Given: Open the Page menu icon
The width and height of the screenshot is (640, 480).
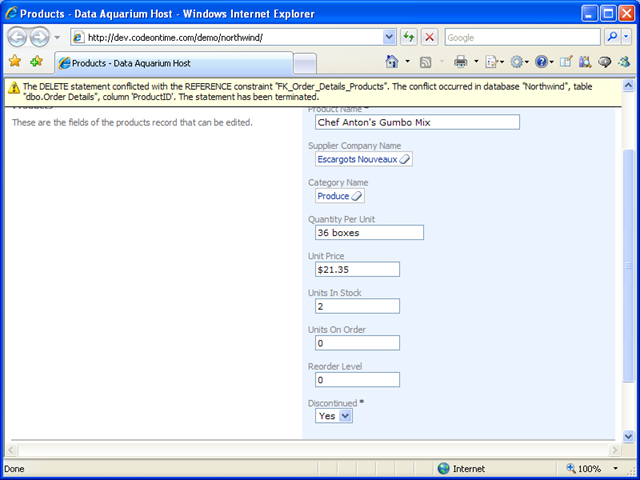Looking at the screenshot, I should point(494,62).
